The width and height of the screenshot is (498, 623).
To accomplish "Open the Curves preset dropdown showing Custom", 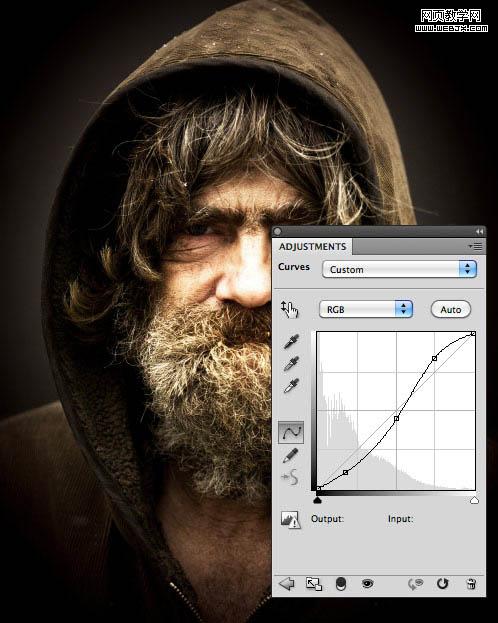I will pos(399,269).
